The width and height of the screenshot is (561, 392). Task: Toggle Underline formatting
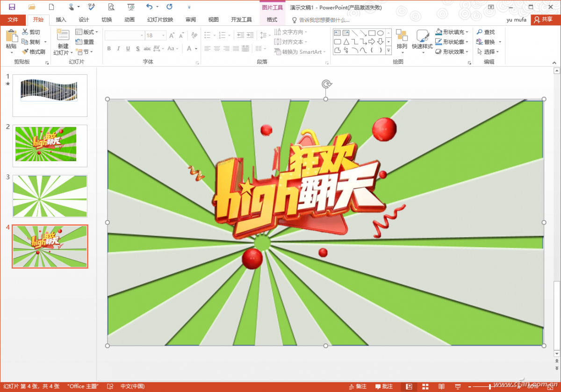[128, 49]
